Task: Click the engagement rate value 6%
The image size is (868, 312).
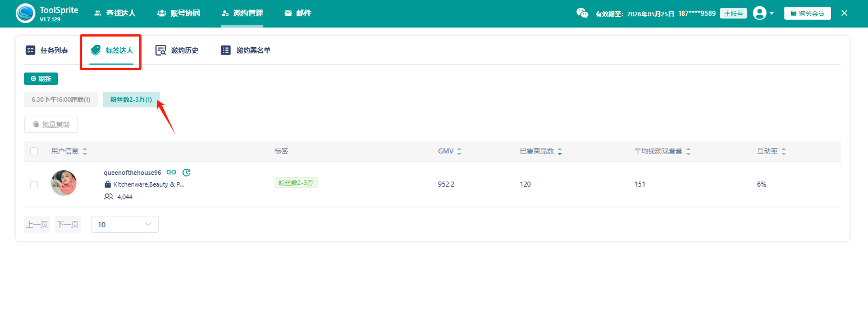Action: tap(761, 184)
